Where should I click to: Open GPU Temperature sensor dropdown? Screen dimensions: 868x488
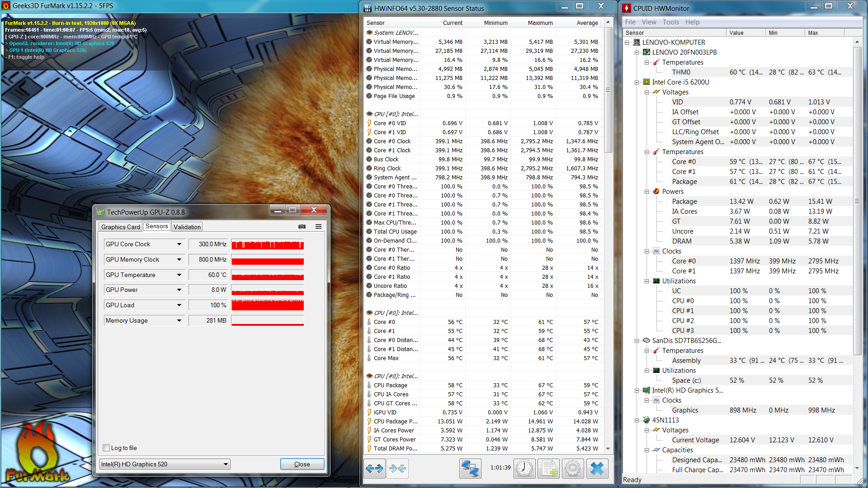pyautogui.click(x=179, y=275)
